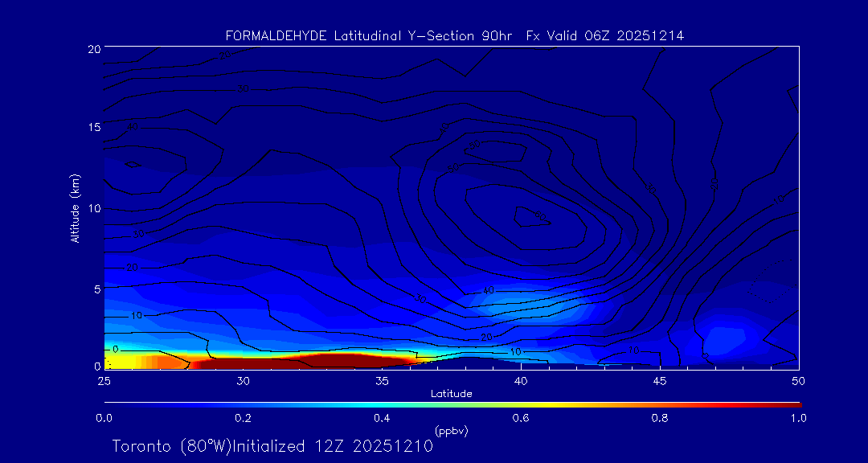This screenshot has height=463, width=868.
Task: Click the 0.8 colorbar scale label
Action: 660,418
